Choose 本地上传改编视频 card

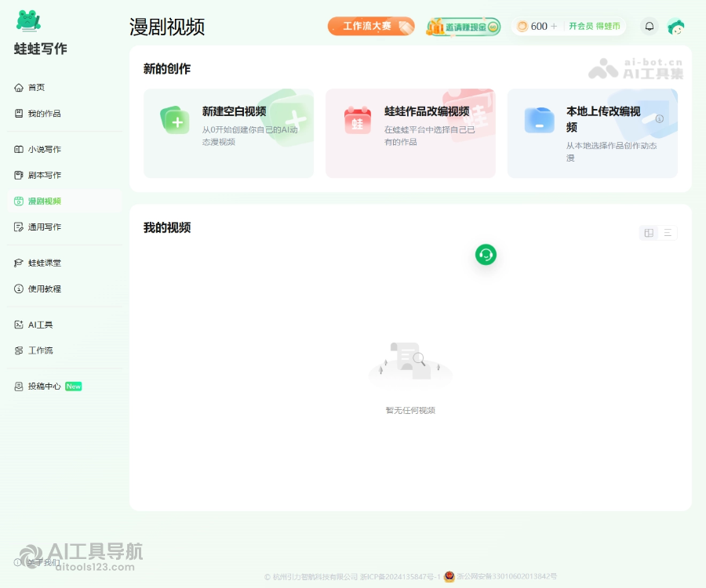(x=592, y=133)
